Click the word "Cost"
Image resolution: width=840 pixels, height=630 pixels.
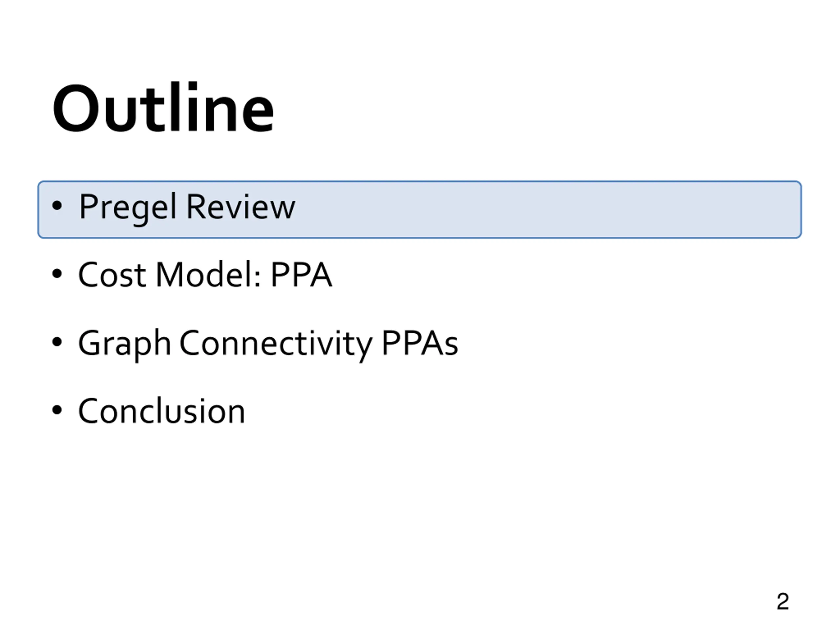coord(112,275)
